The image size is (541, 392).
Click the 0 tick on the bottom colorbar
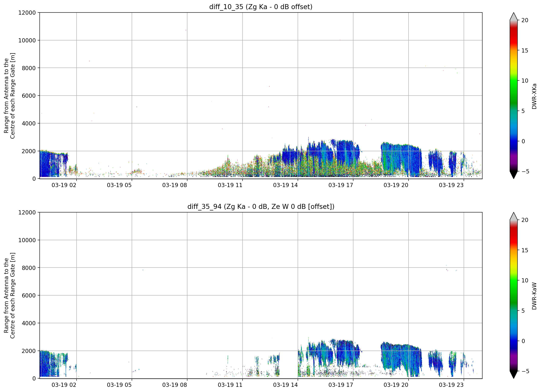tap(523, 341)
